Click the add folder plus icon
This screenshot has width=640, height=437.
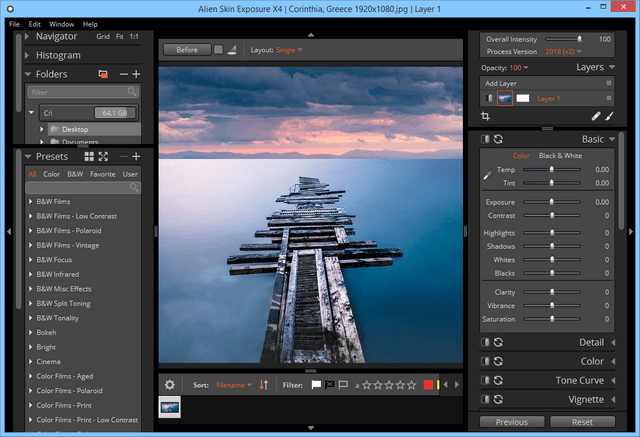(x=136, y=74)
